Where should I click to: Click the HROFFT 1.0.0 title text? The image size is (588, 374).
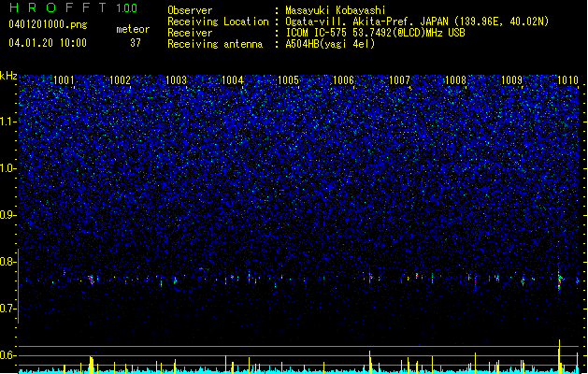(74, 7)
